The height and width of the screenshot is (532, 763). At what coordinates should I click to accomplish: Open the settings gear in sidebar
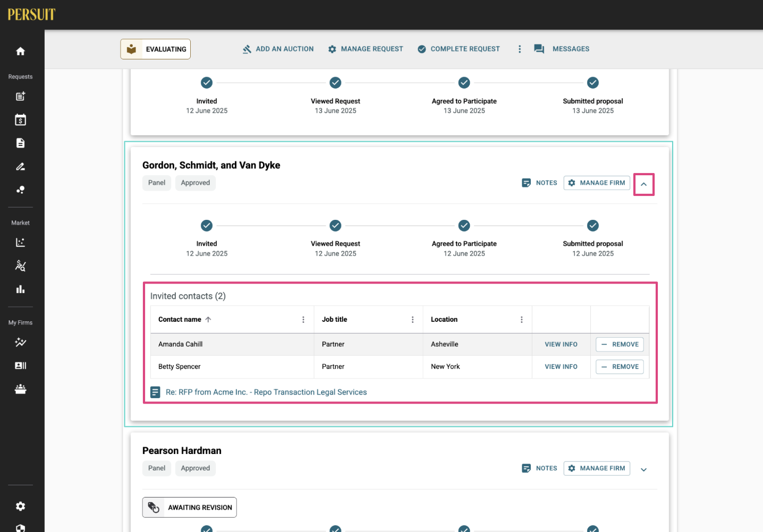pos(20,507)
